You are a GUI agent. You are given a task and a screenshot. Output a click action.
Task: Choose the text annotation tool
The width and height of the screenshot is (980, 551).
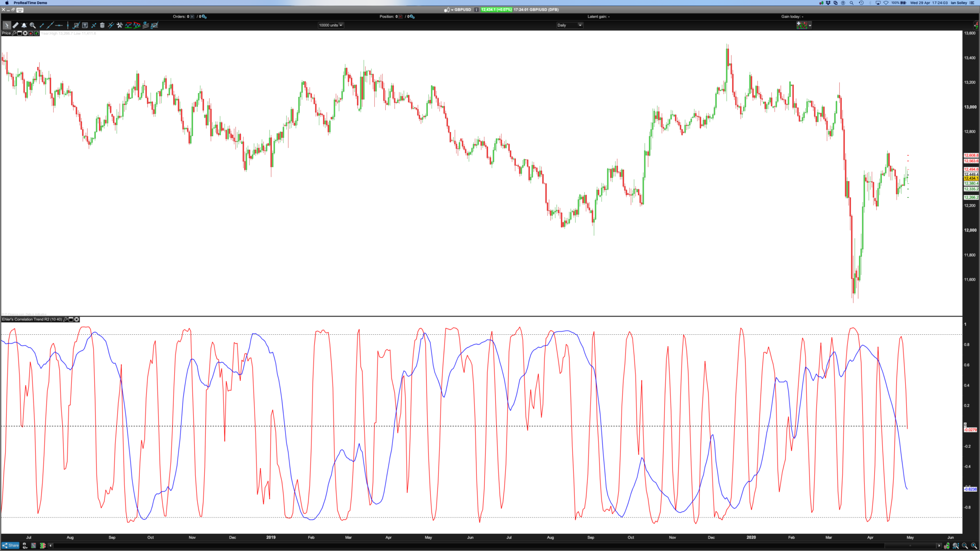[85, 25]
